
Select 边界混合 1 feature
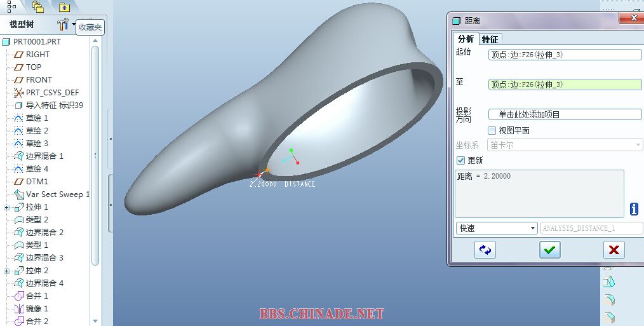(39, 156)
